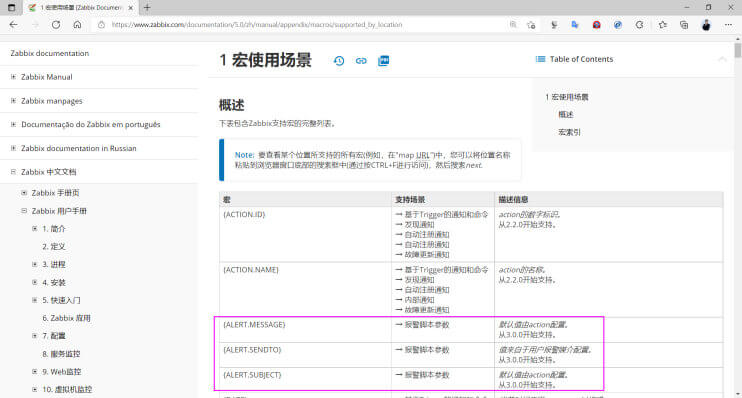Open Zabbix manpages link

52,101
